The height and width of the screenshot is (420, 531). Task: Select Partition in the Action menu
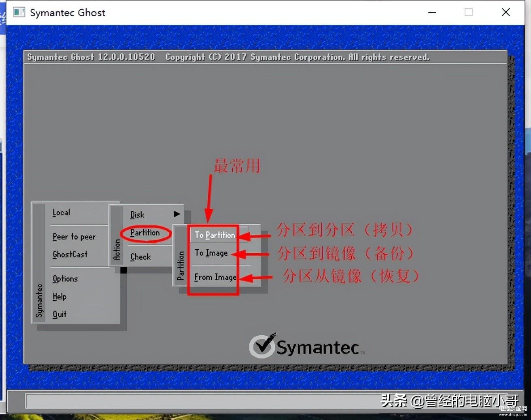[145, 233]
